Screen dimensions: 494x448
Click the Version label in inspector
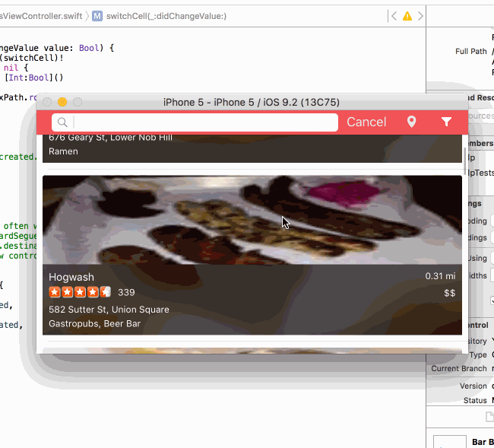point(473,386)
